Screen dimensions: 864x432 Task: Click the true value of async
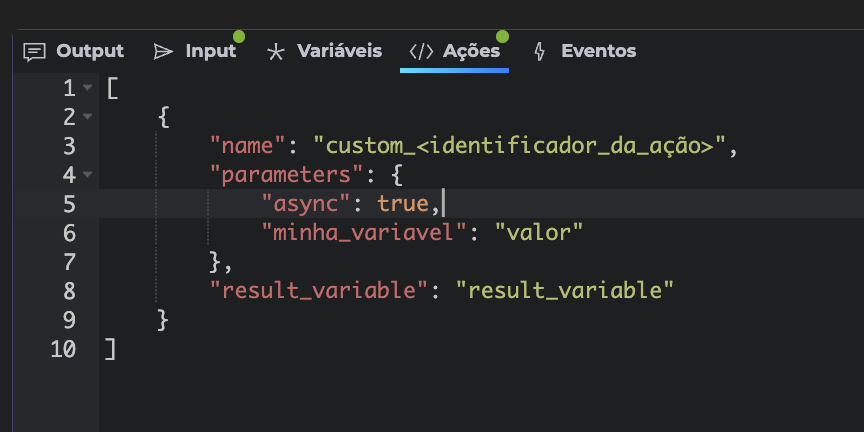click(403, 204)
